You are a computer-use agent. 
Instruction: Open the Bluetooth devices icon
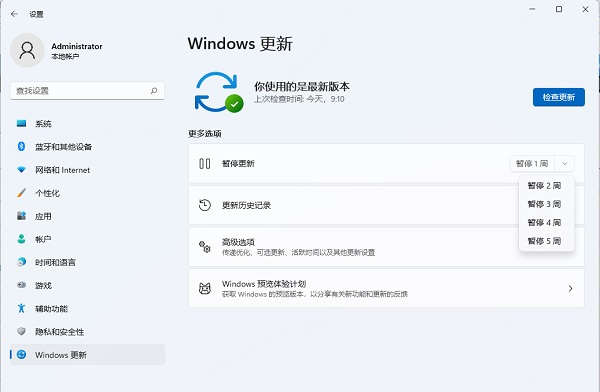21,146
